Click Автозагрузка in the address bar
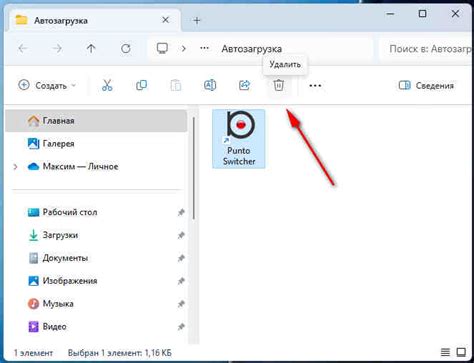The width and height of the screenshot is (474, 363). (x=252, y=49)
